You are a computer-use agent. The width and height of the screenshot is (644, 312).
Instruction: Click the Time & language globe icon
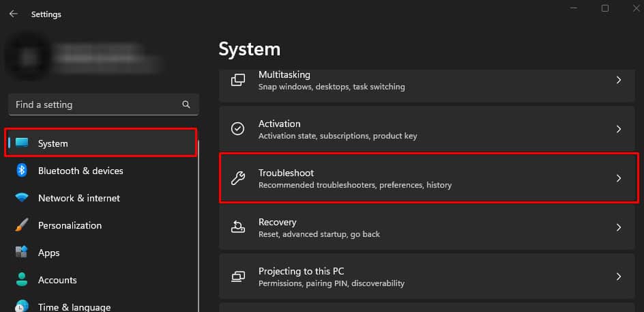click(x=22, y=307)
